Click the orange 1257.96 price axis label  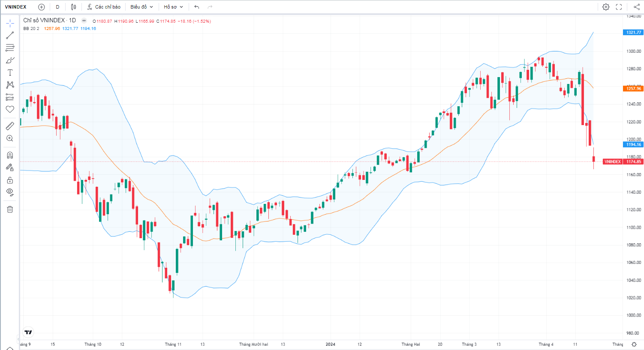pyautogui.click(x=633, y=89)
